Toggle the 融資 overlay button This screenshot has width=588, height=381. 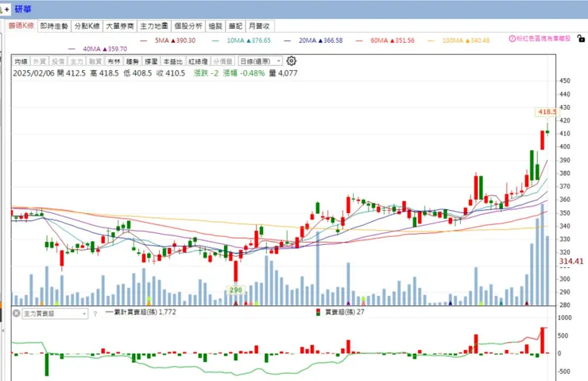click(95, 61)
